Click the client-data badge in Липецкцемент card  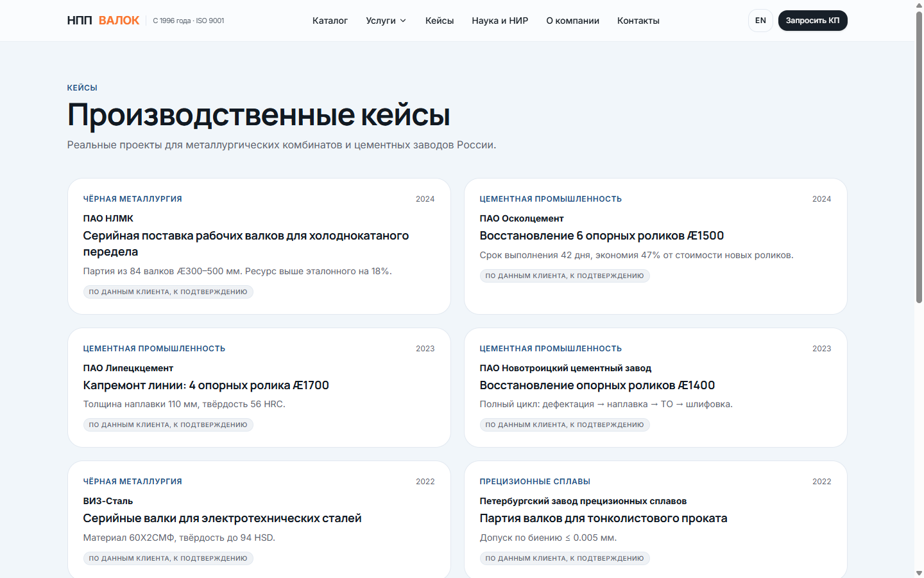(168, 425)
